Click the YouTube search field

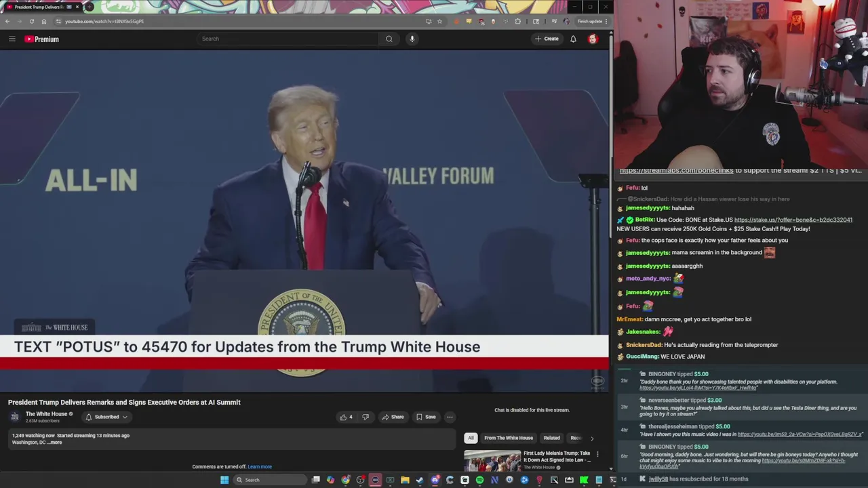coord(288,39)
